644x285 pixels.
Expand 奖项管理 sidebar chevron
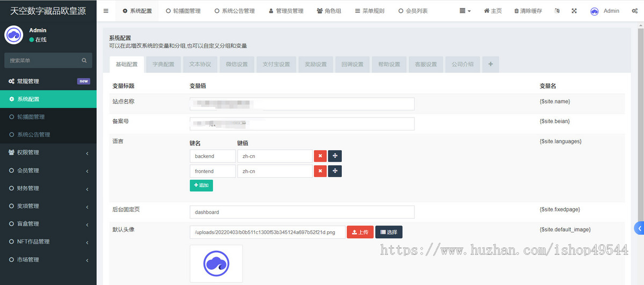[x=87, y=206]
